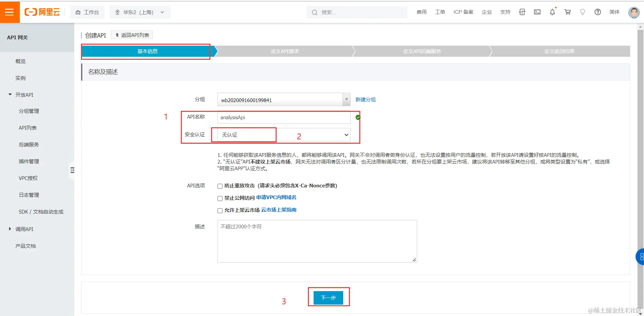
Task: Click 返回API列表 button
Action: click(132, 35)
